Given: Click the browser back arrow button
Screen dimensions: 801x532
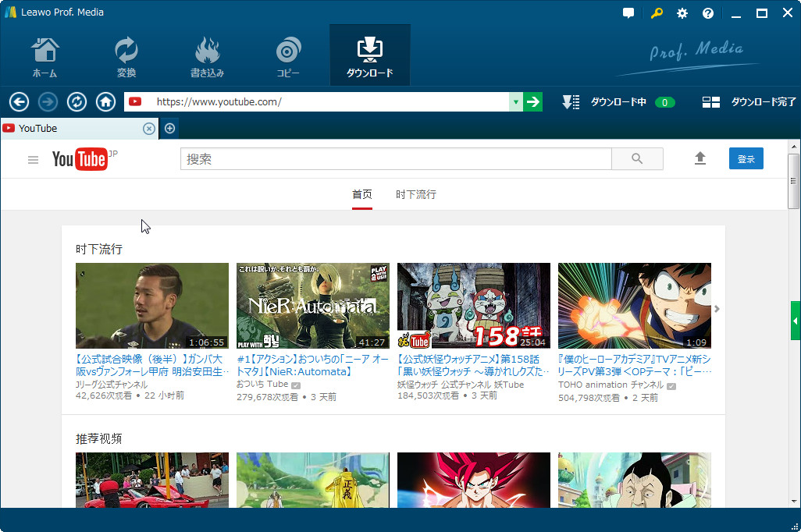Looking at the screenshot, I should coord(19,102).
